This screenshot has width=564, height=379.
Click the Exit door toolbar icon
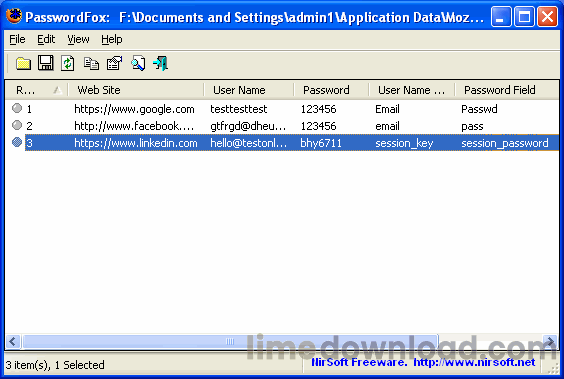click(x=160, y=64)
